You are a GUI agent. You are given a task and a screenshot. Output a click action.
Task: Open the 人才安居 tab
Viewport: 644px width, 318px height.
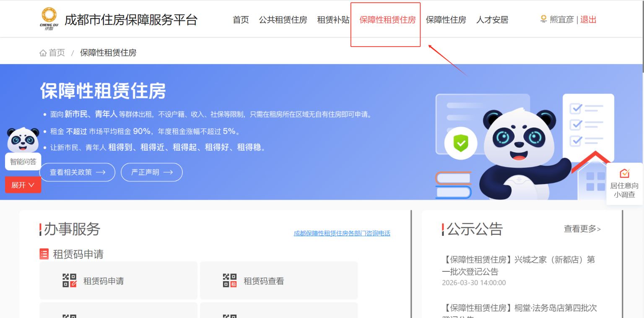(492, 20)
